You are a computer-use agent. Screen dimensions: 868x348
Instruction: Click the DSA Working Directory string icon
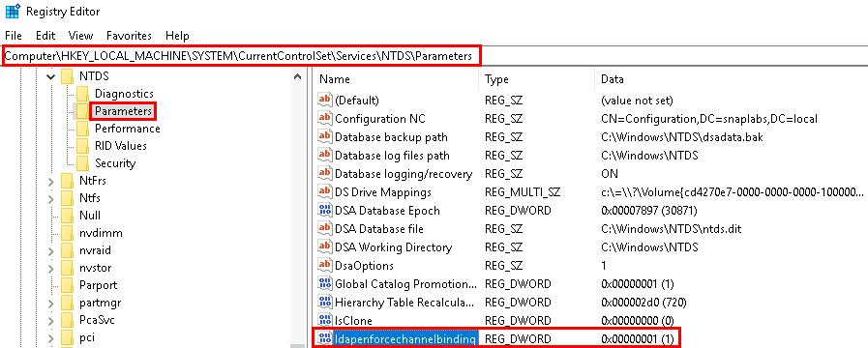[x=324, y=246]
